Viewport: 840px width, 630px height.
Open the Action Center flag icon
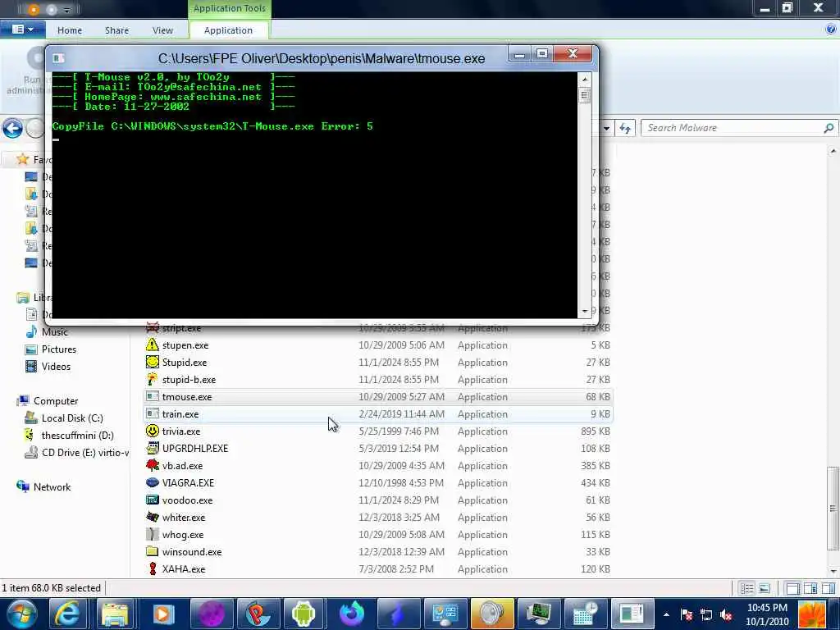pos(686,615)
